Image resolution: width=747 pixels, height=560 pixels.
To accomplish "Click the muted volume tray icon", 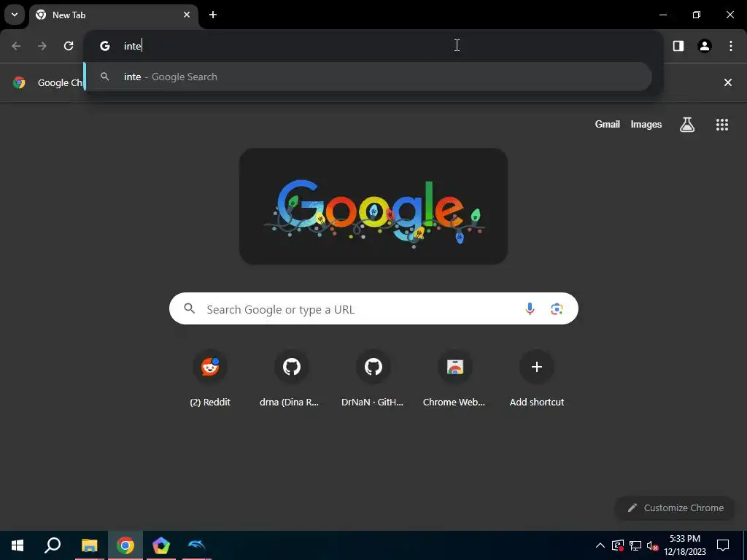I will tap(653, 545).
